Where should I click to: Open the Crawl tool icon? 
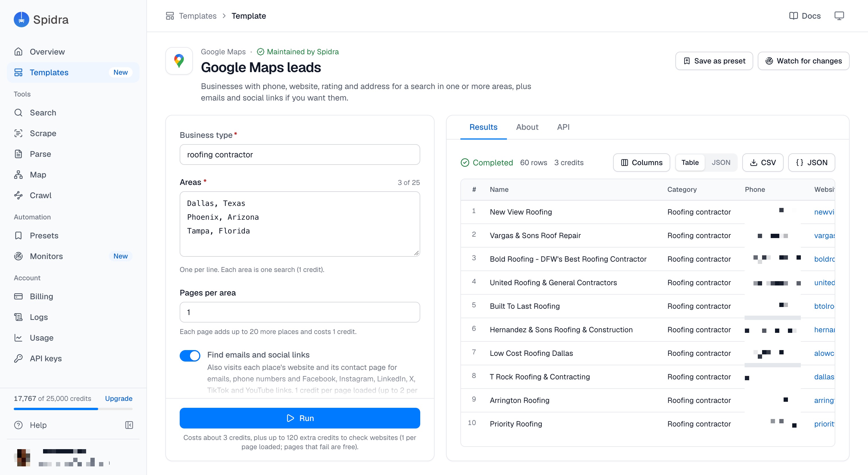click(19, 195)
